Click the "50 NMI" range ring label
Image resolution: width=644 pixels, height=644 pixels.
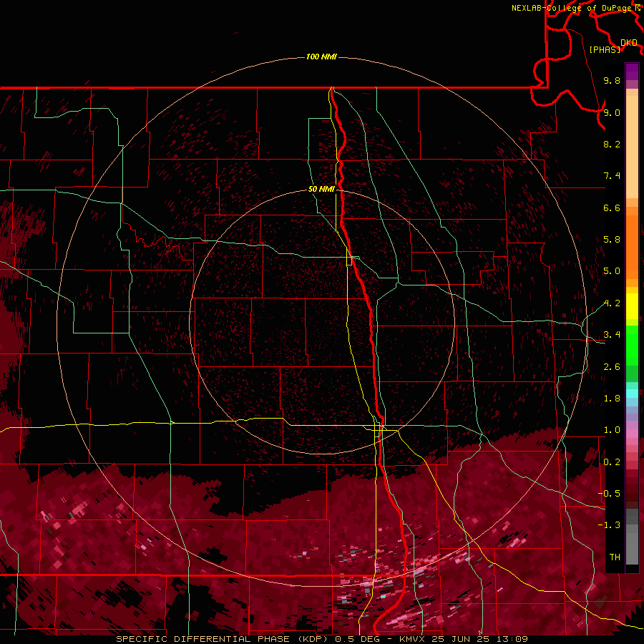click(x=321, y=190)
